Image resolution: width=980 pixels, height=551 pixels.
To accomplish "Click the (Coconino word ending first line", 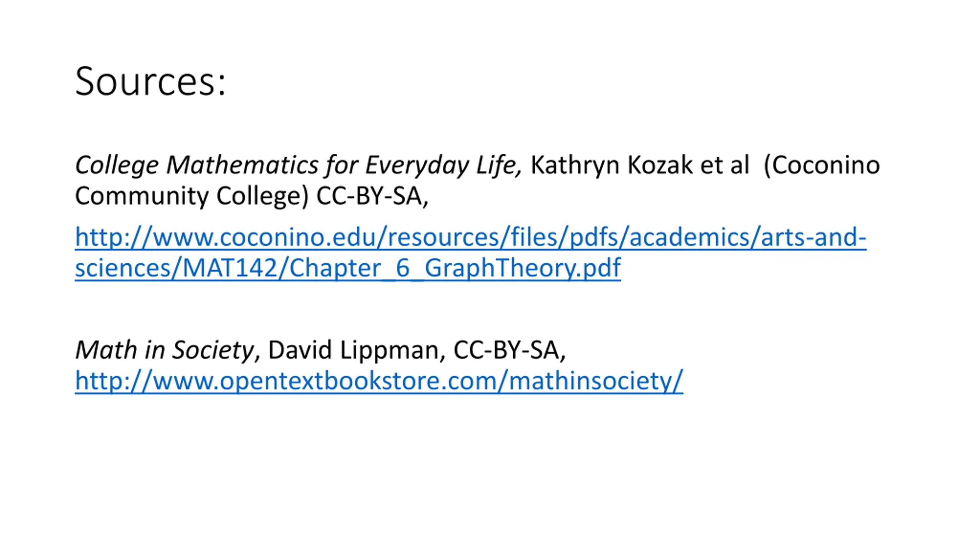I will pyautogui.click(x=822, y=165).
